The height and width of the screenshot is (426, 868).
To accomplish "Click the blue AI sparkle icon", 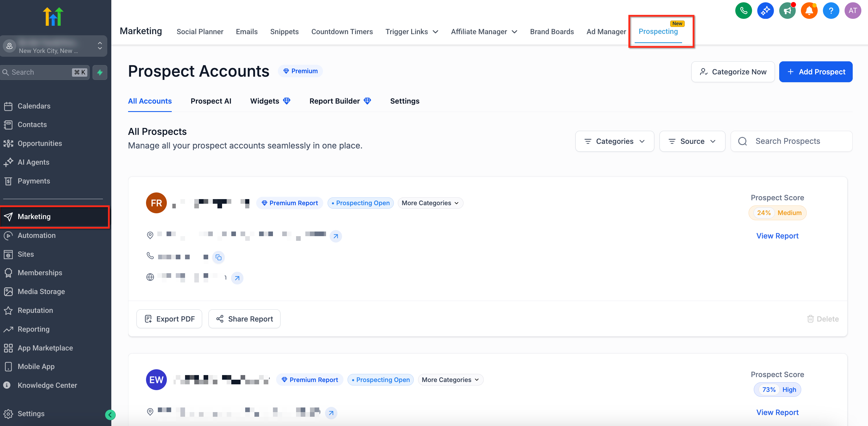I will (765, 11).
